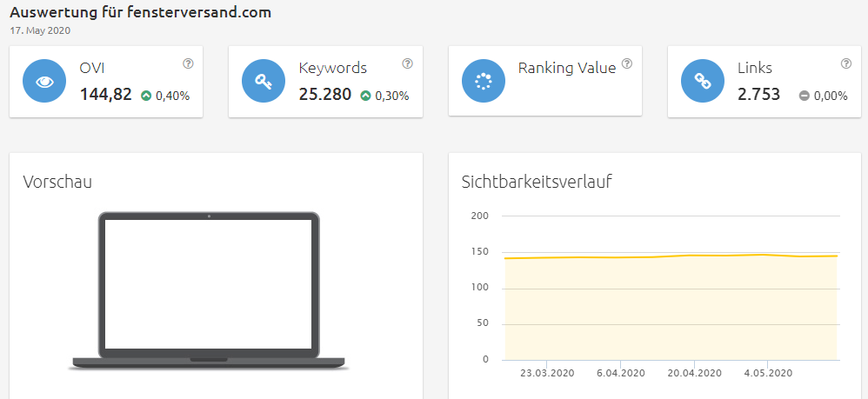The image size is (868, 399).
Task: Select the Keywords count 25.280
Action: pyautogui.click(x=325, y=95)
